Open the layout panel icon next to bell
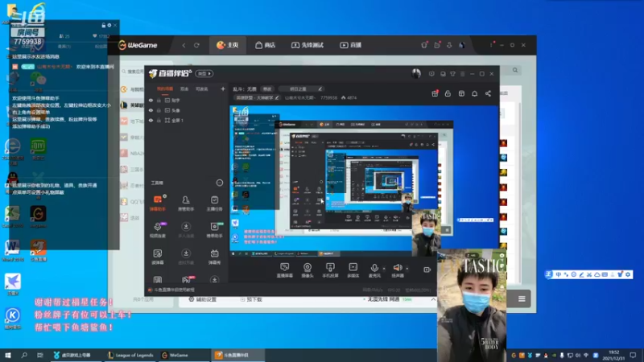Viewport: 644px width, 362px height. (461, 93)
